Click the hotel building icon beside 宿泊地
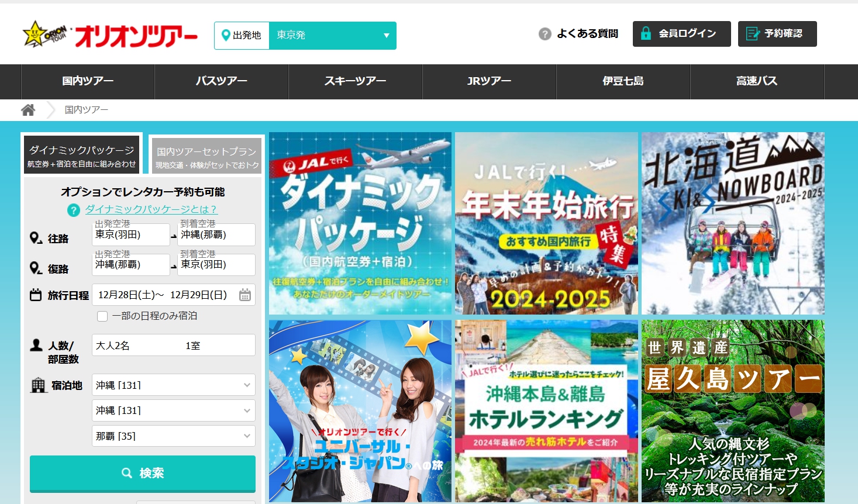This screenshot has width=858, height=504. pyautogui.click(x=38, y=385)
